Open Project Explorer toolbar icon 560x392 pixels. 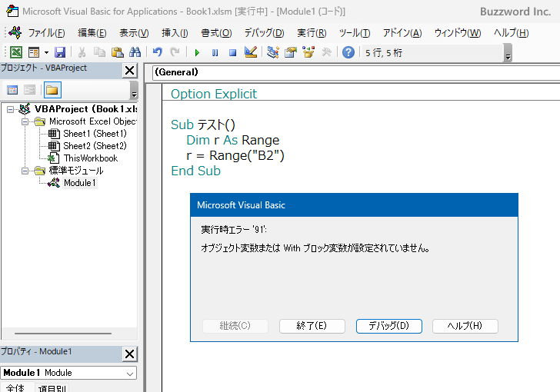pyautogui.click(x=273, y=52)
